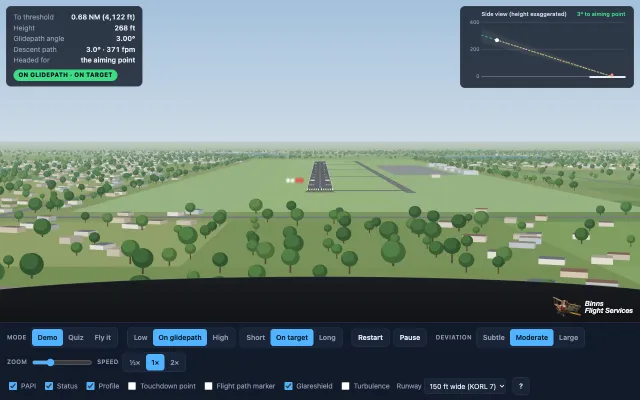Screen dimensions: 640x400
Task: Click the '3° to aiming point' legend text
Action: 601,14
